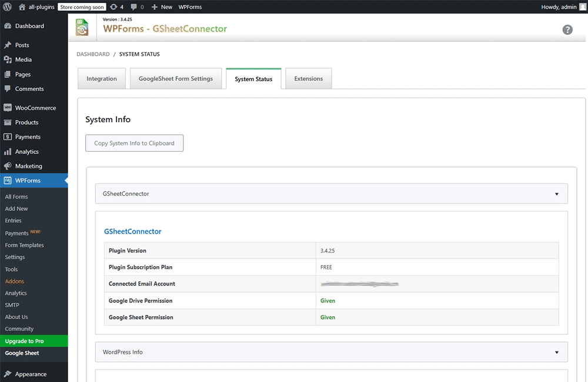Open the Extensions tab
This screenshot has width=588, height=382.
point(309,79)
